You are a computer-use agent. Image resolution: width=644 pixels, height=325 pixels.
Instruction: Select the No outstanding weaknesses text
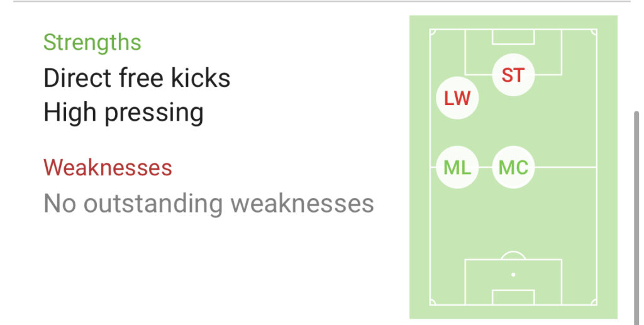209,204
